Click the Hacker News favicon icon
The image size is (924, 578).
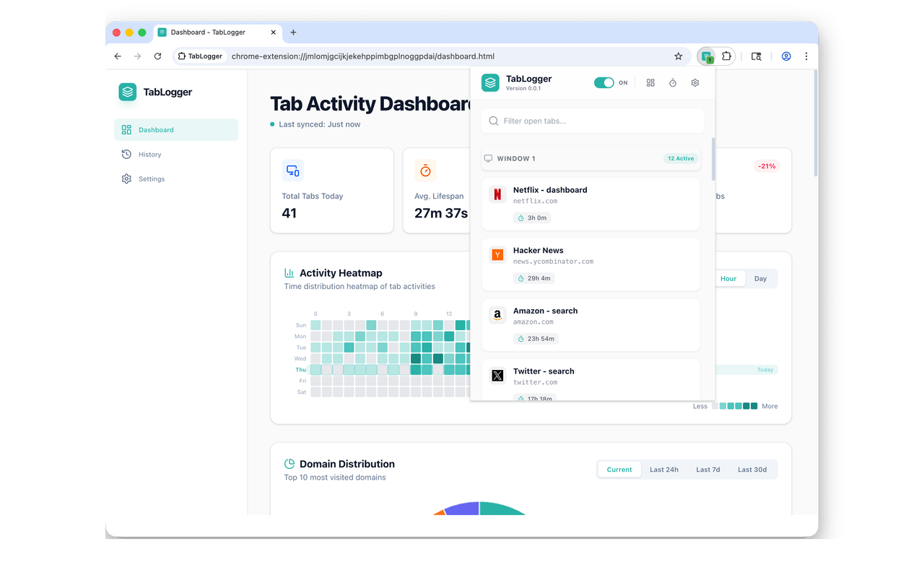(x=497, y=254)
